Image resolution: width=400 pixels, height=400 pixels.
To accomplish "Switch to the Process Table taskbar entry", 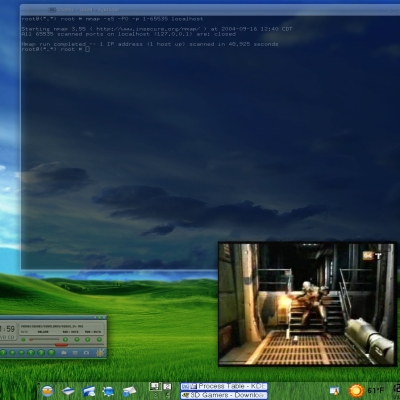I will click(x=224, y=386).
